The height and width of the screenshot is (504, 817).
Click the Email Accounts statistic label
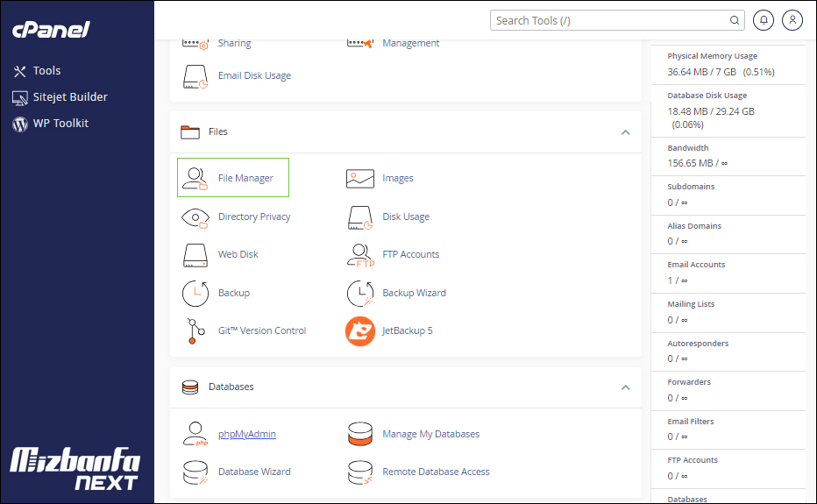[x=696, y=265]
